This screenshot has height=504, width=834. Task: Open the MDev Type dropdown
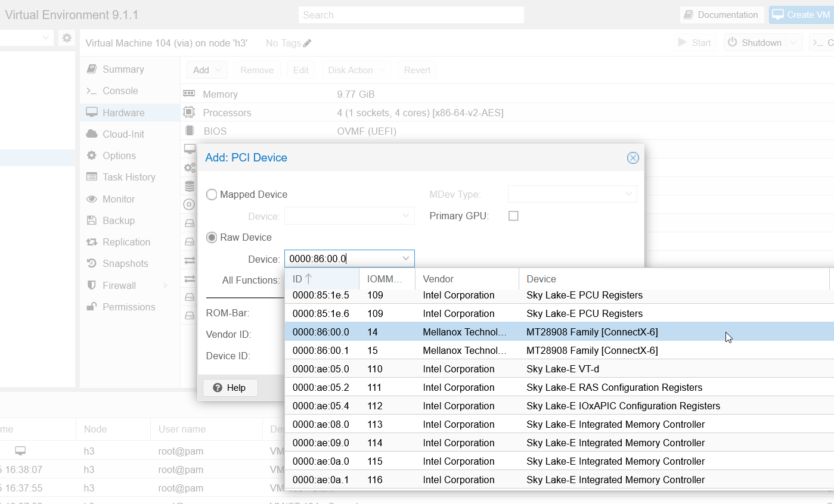click(x=628, y=194)
